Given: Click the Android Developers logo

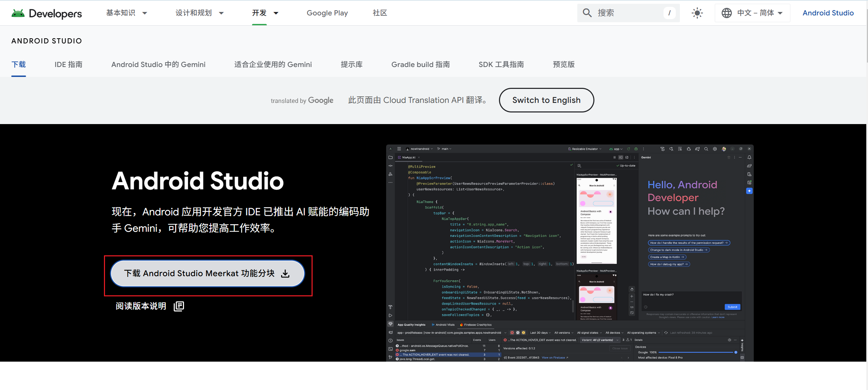Looking at the screenshot, I should tap(47, 13).
